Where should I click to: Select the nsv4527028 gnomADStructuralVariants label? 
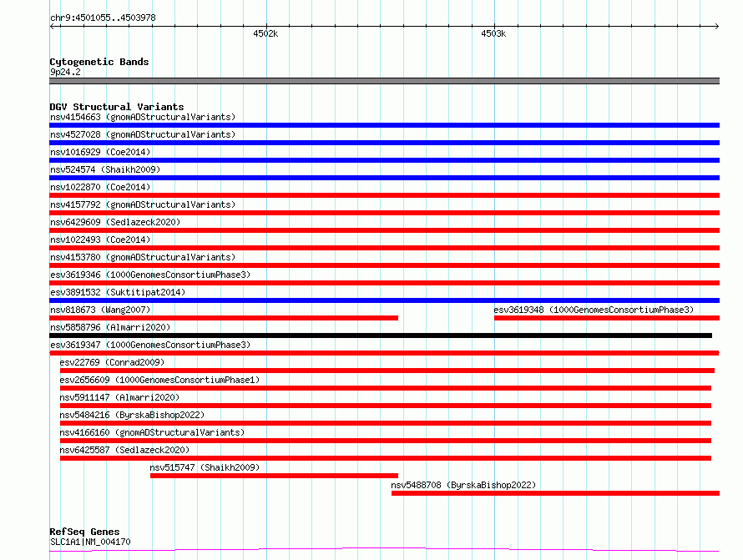pyautogui.click(x=143, y=134)
